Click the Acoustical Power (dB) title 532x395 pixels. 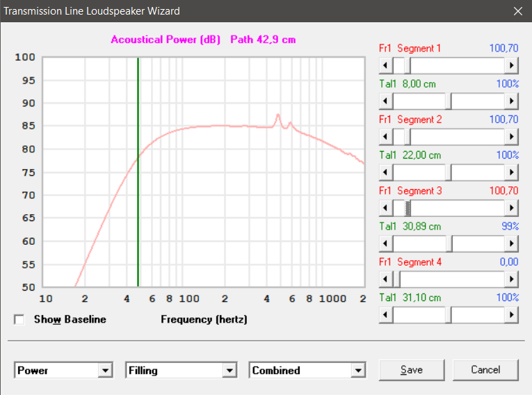pyautogui.click(x=166, y=40)
